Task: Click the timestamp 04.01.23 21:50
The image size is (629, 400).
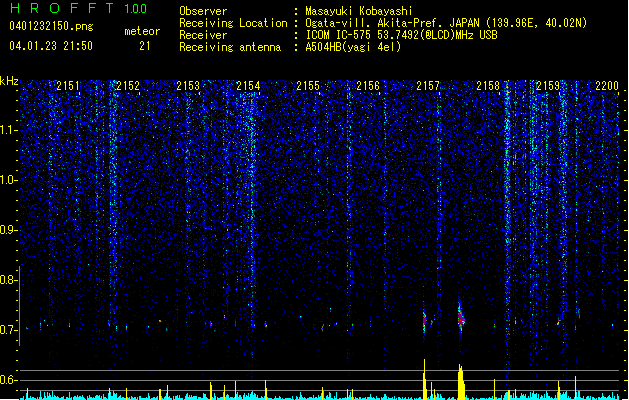Action: pyautogui.click(x=51, y=46)
